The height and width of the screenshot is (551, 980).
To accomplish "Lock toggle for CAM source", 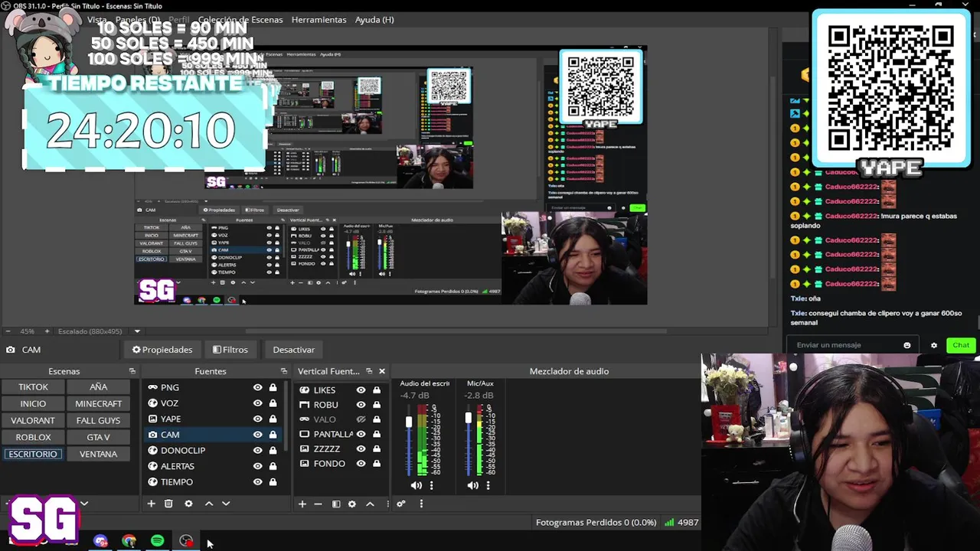I will pyautogui.click(x=273, y=435).
